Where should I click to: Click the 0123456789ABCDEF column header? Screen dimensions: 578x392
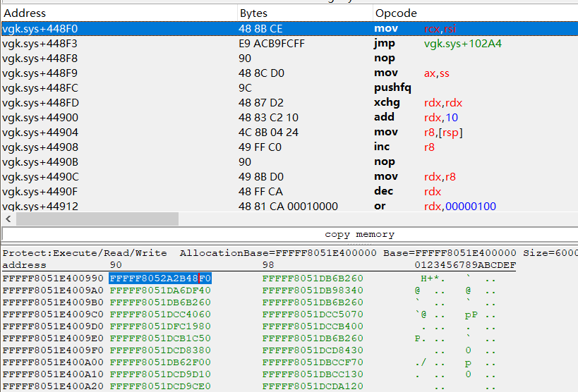click(465, 265)
